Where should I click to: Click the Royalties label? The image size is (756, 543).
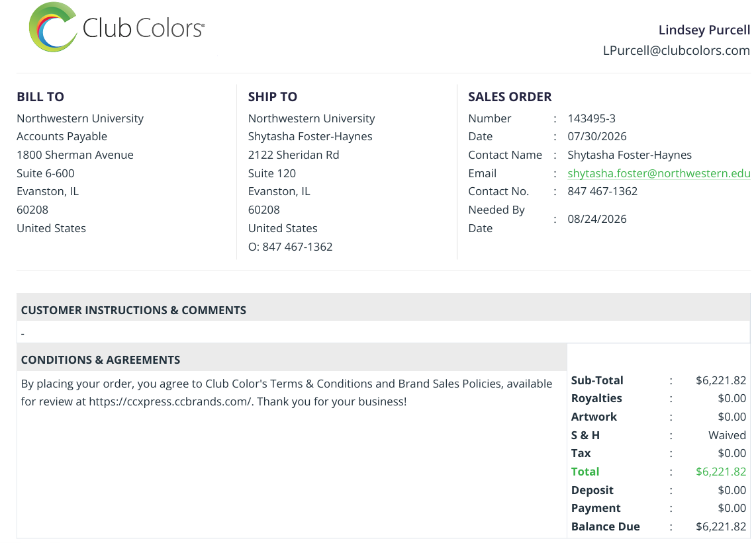596,398
